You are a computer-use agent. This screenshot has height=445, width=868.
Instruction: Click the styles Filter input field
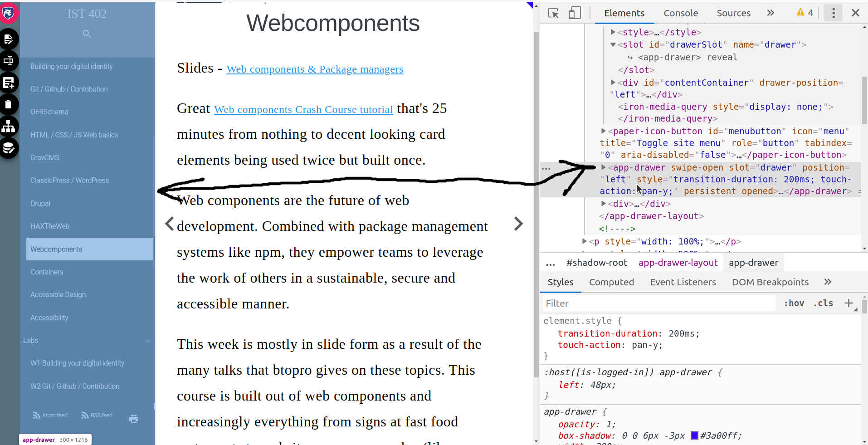tap(659, 303)
